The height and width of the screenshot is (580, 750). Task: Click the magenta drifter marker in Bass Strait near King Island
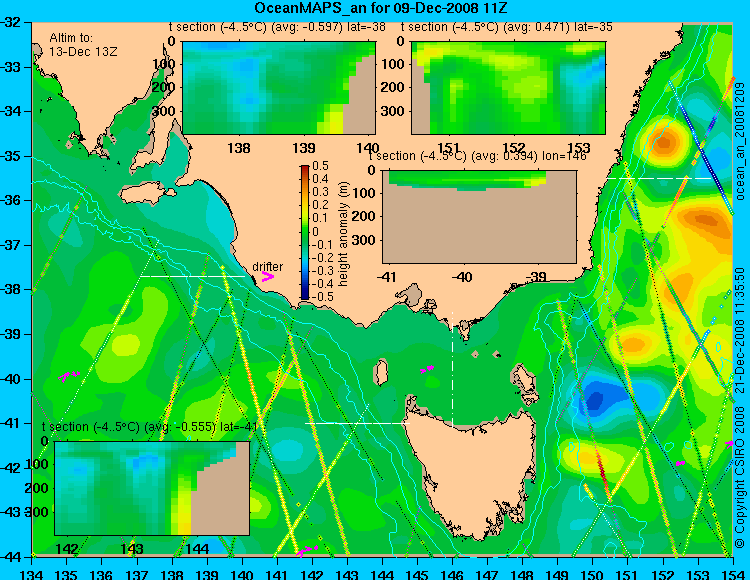point(427,369)
